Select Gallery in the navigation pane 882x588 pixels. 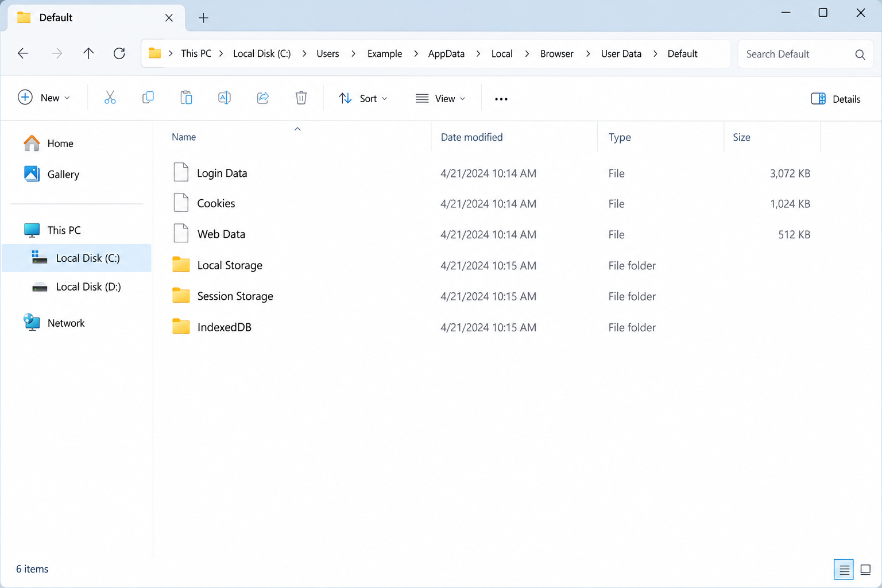click(x=52, y=174)
